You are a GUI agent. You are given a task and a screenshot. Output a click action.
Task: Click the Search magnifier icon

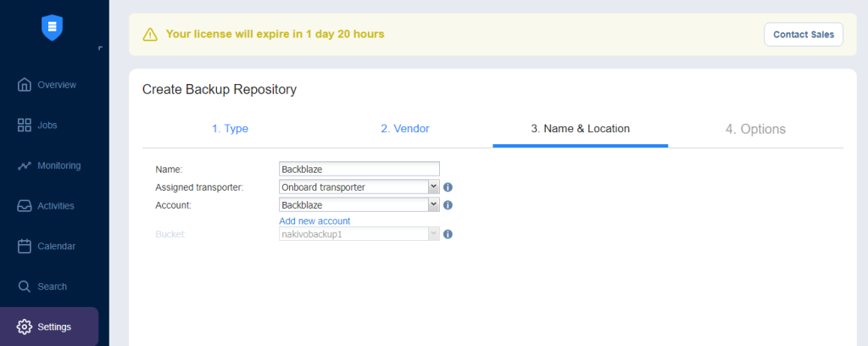(x=25, y=287)
